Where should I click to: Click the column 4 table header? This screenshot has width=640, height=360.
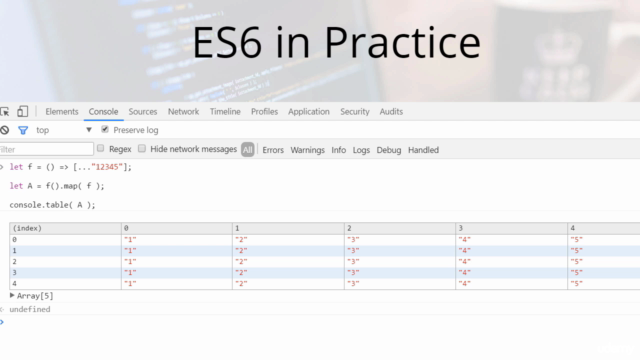click(x=604, y=228)
